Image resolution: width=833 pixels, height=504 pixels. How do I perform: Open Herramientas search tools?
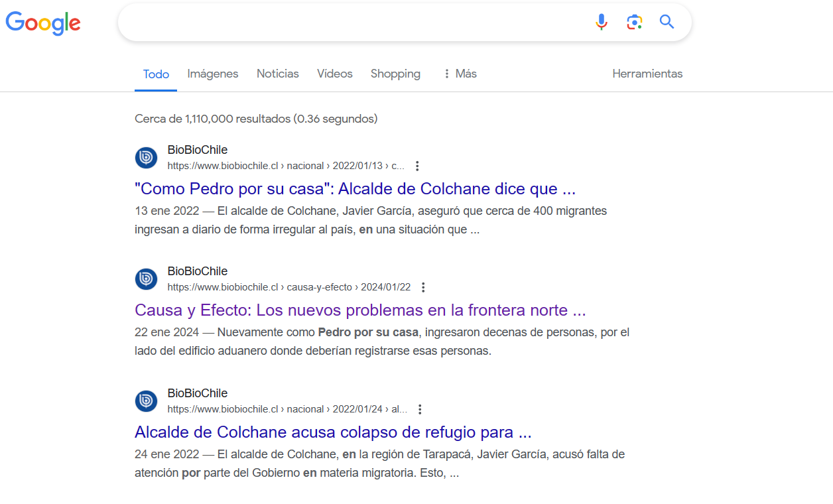pyautogui.click(x=647, y=74)
